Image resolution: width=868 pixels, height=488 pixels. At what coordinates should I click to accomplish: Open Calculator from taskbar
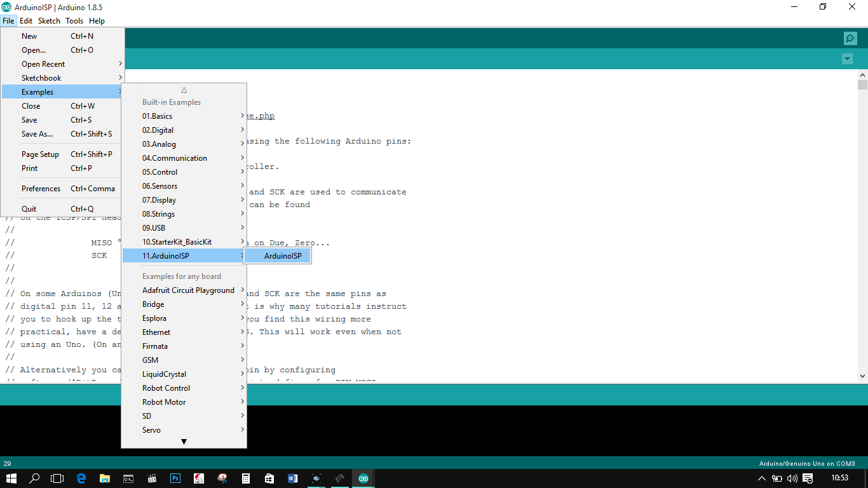click(x=246, y=478)
